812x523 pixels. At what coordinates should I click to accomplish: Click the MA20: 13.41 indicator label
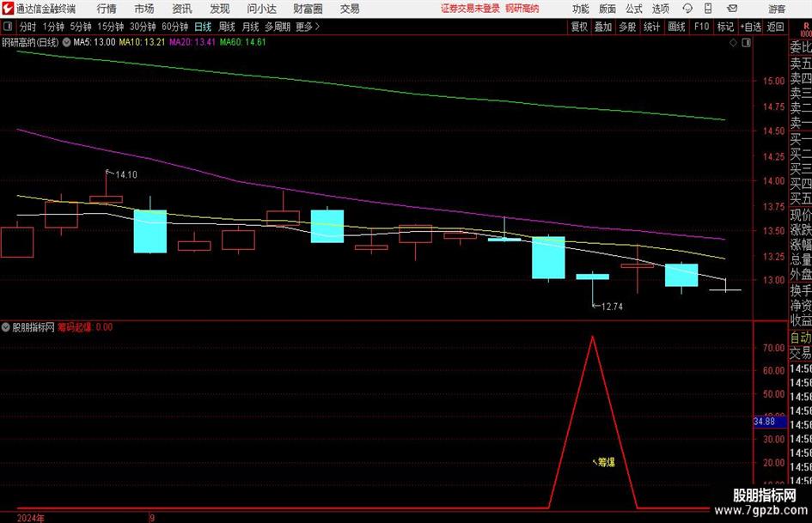[192, 42]
